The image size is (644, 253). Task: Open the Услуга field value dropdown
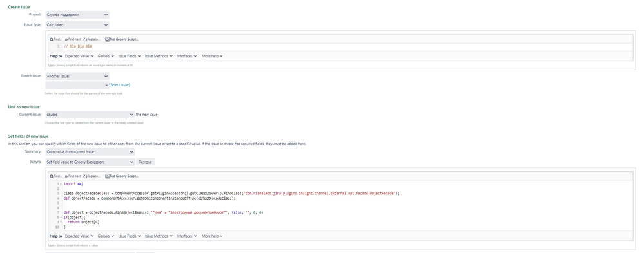click(90, 162)
